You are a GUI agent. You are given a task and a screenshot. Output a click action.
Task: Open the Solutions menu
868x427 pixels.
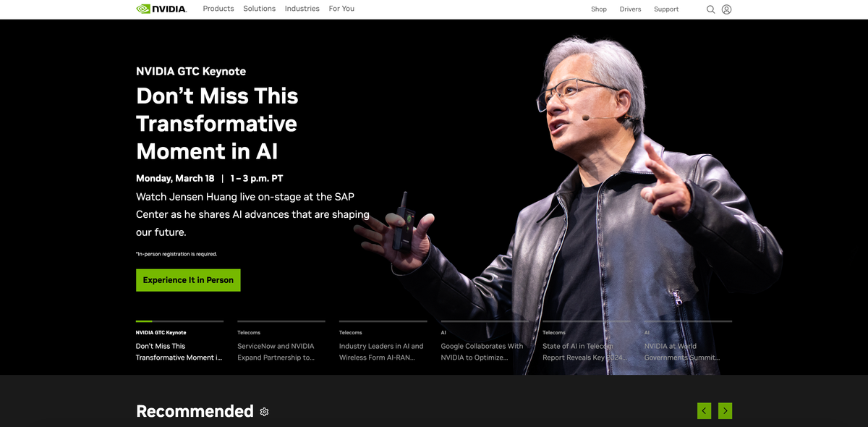259,9
